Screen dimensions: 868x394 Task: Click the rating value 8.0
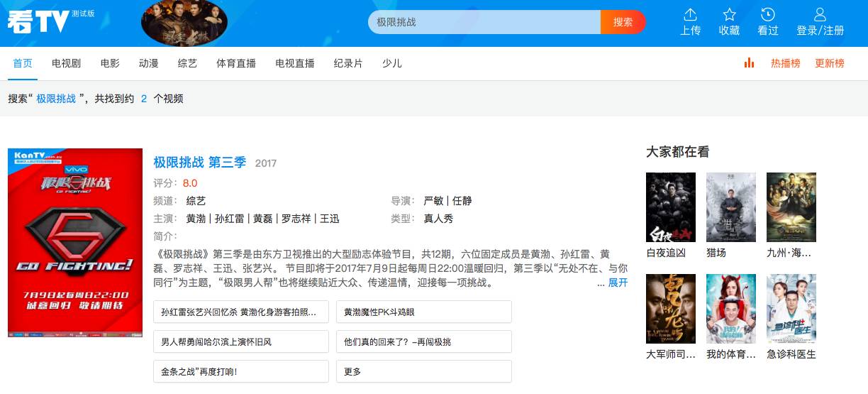pyautogui.click(x=190, y=183)
